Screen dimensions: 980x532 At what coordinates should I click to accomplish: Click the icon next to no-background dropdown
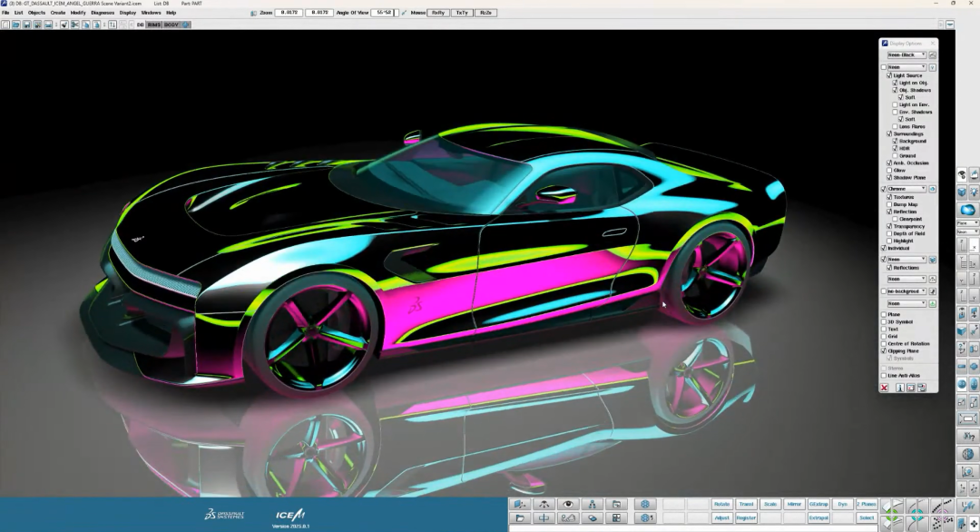click(x=933, y=291)
